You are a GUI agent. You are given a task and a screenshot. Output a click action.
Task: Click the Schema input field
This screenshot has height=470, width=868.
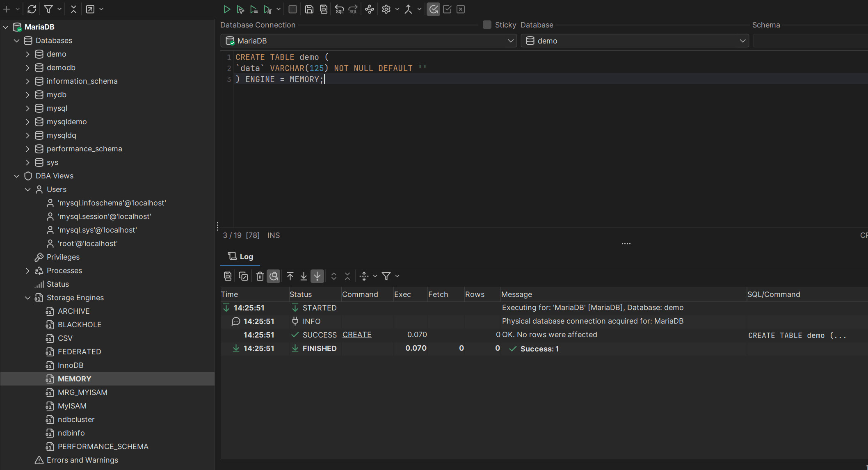pyautogui.click(x=810, y=41)
